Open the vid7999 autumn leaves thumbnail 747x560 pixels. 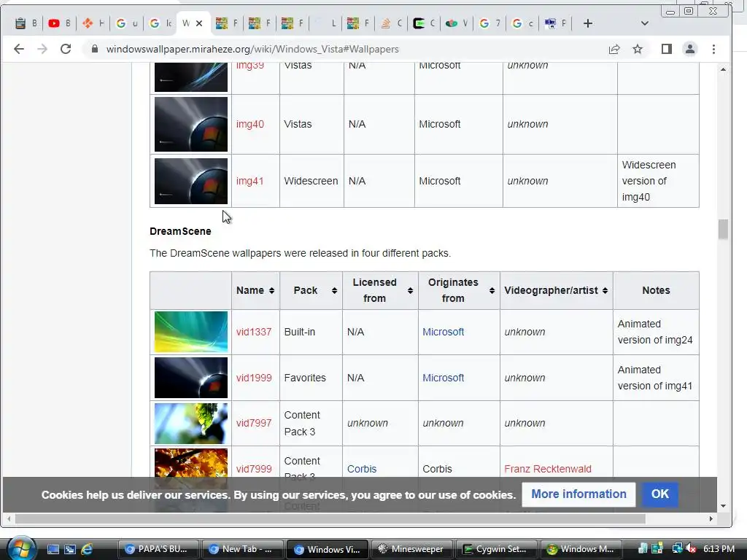tap(191, 463)
